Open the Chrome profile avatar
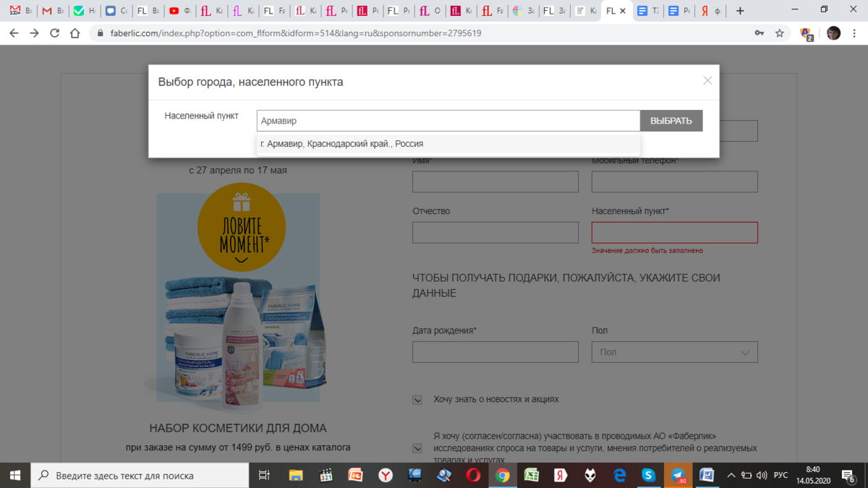This screenshot has width=868, height=488. (x=833, y=33)
